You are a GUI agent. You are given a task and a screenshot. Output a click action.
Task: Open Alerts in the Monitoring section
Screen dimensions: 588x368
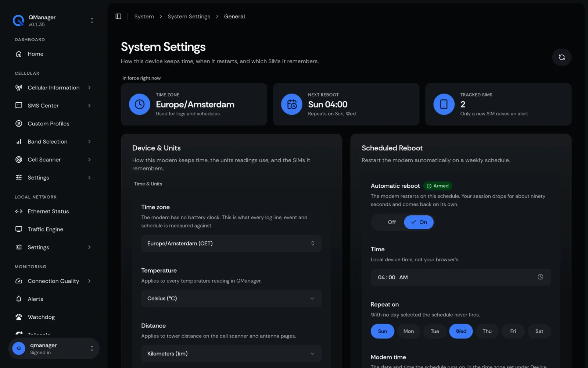click(x=54, y=299)
